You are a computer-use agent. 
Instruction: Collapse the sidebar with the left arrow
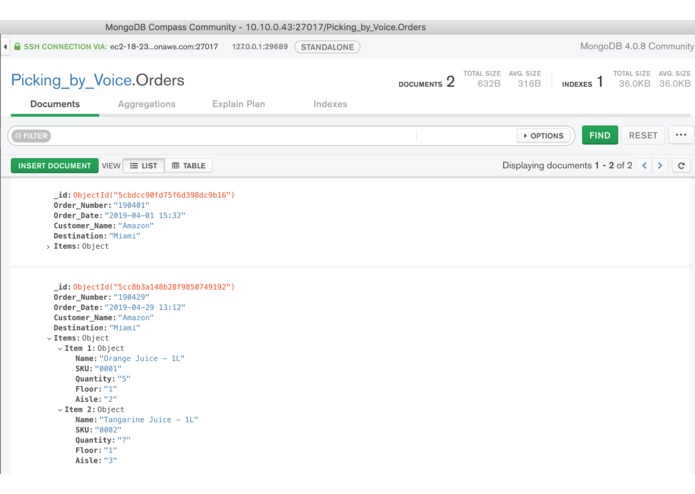[5, 47]
